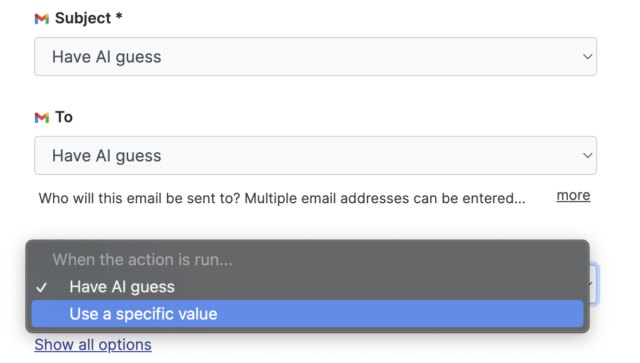Open the Subject field's Have AI guess dropdown

tap(316, 56)
